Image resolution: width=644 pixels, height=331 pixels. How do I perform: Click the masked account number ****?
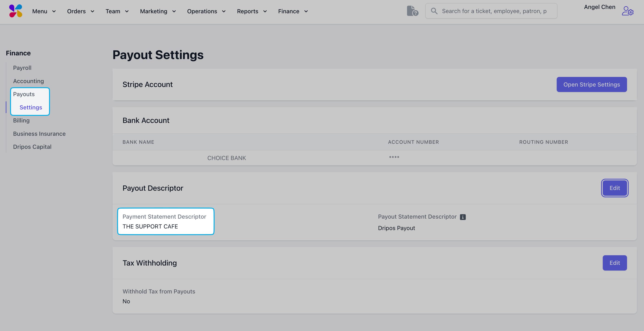tap(394, 157)
